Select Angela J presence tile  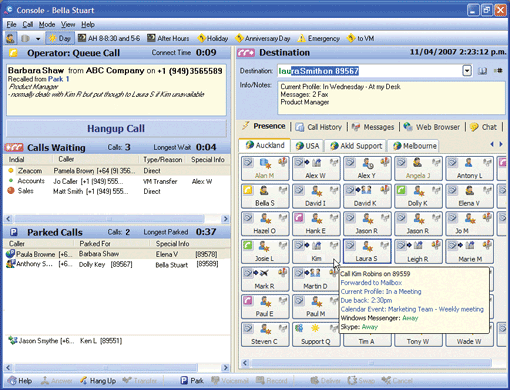418,168
